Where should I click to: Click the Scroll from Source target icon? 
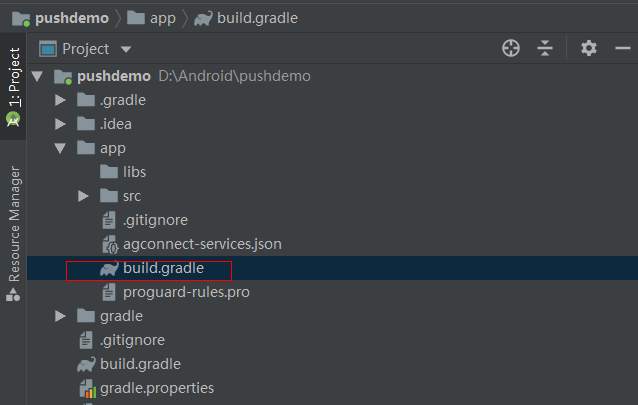(511, 48)
